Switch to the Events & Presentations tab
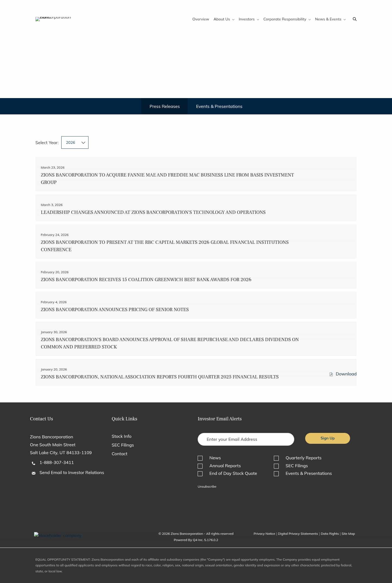This screenshot has height=583, width=392. [219, 106]
